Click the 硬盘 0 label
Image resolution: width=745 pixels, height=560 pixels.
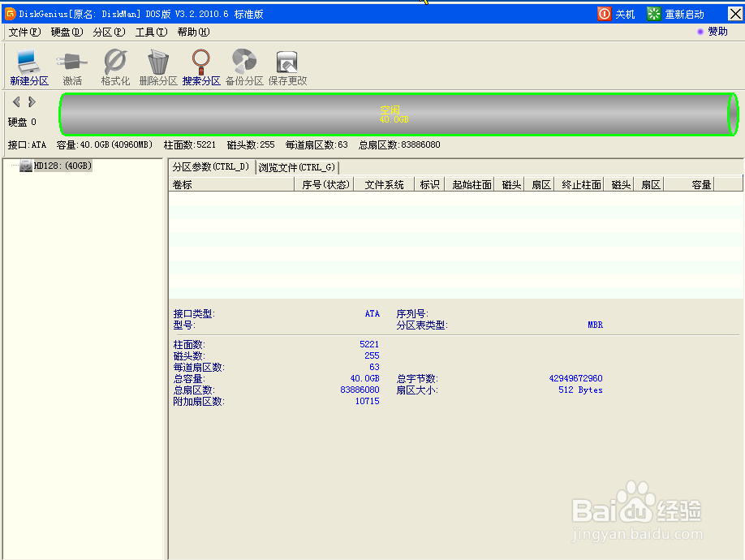click(22, 122)
